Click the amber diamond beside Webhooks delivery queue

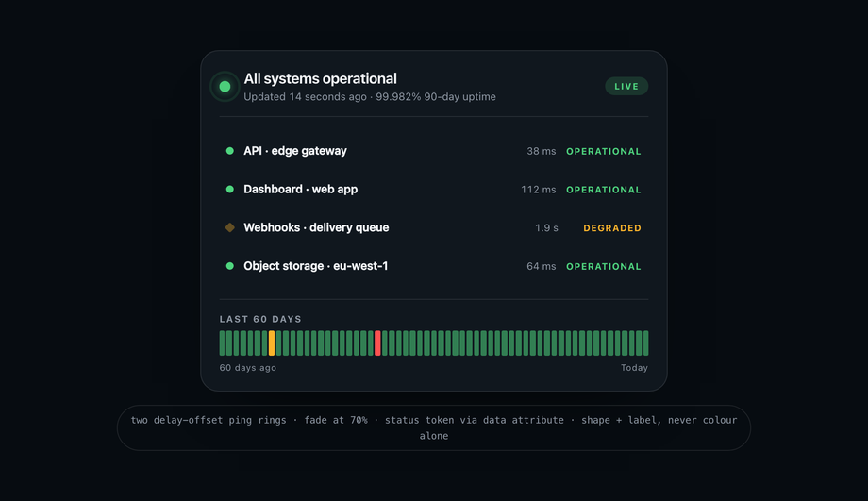(229, 227)
